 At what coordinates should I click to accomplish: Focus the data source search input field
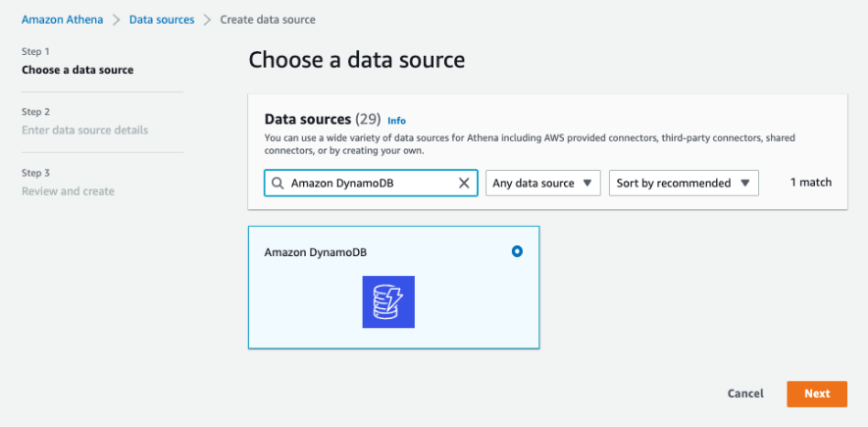click(371, 184)
